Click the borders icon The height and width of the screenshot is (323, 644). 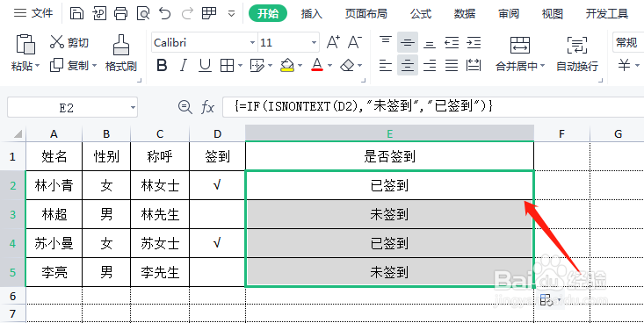[x=227, y=65]
